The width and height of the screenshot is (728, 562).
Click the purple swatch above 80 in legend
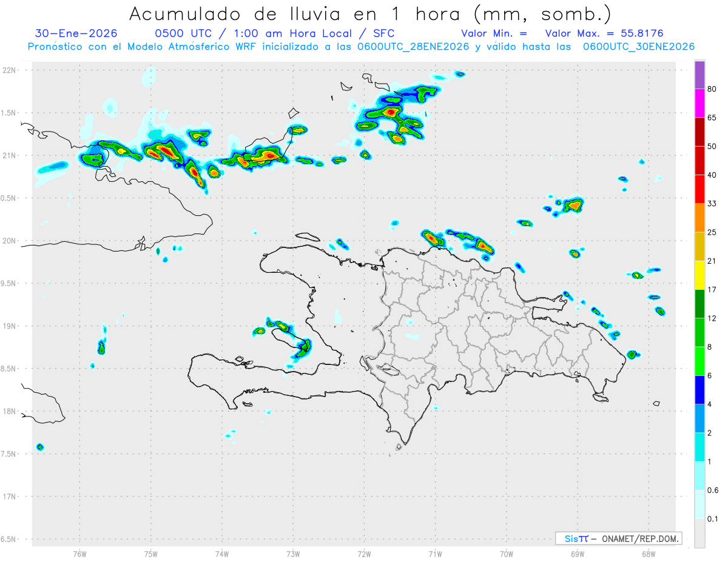(x=699, y=75)
